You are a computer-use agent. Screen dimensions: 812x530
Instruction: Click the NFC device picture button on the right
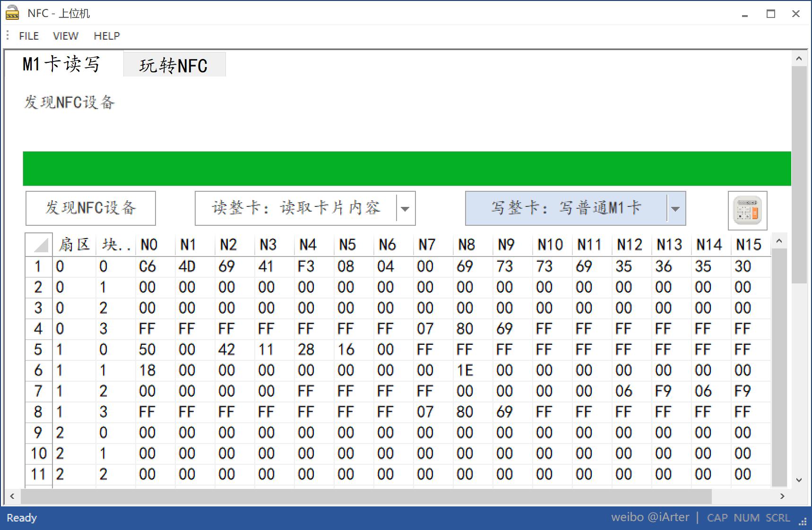pyautogui.click(x=747, y=210)
